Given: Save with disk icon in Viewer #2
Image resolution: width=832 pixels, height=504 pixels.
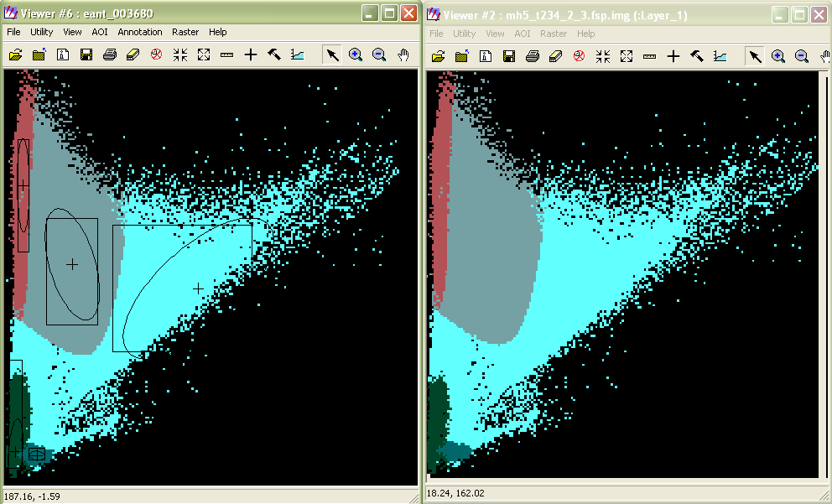Looking at the screenshot, I should point(509,56).
